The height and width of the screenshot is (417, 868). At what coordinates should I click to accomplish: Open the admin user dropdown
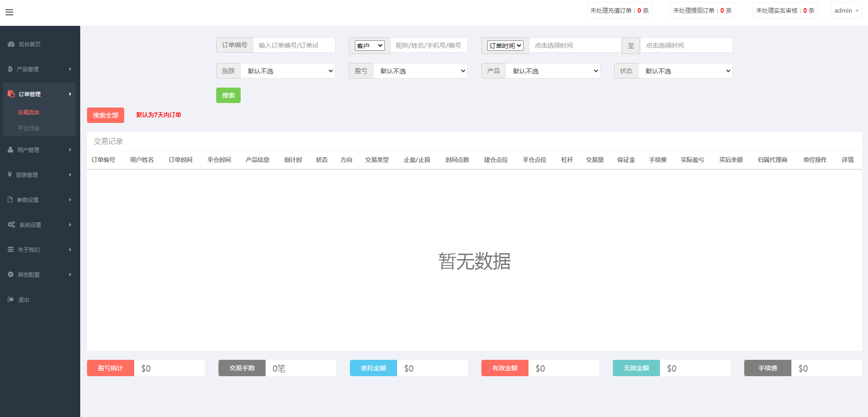(x=846, y=10)
